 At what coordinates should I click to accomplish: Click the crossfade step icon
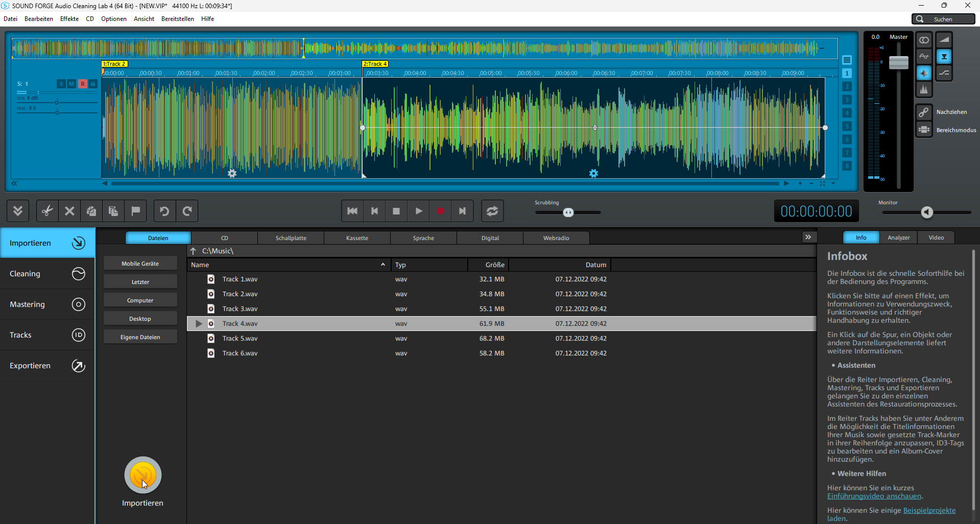click(x=944, y=73)
